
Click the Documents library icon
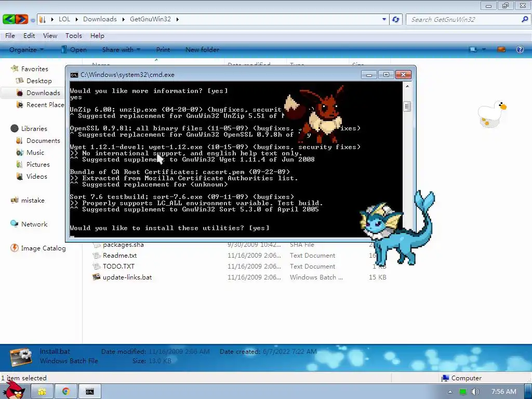tap(20, 140)
